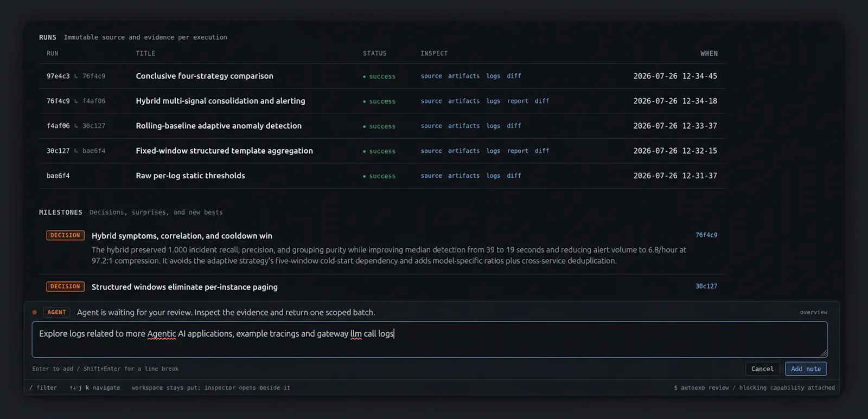Open run reference 30c127 on Structured windows milestone
Screen dimensions: 868x419
[x=706, y=286]
